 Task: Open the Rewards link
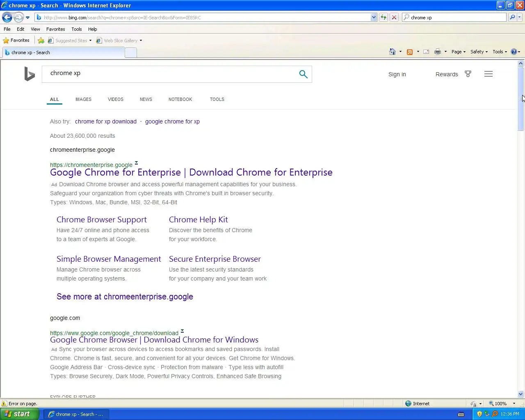447,74
